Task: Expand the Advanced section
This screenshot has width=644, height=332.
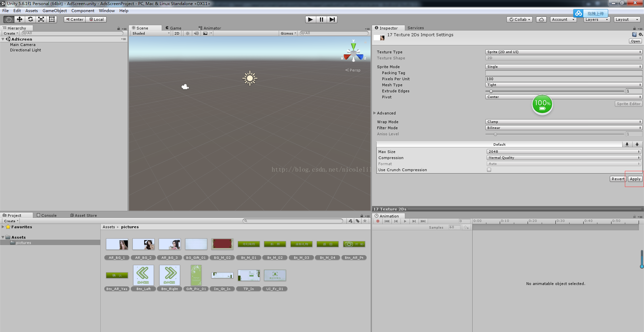Action: click(375, 113)
